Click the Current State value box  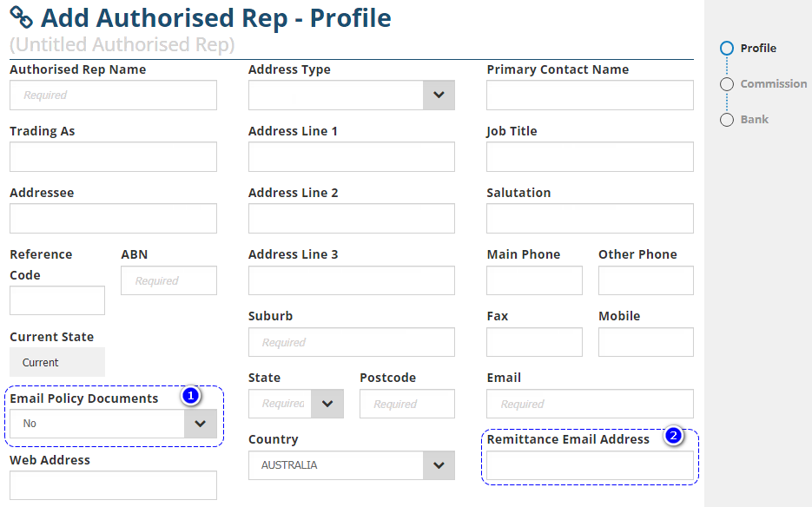[56, 362]
